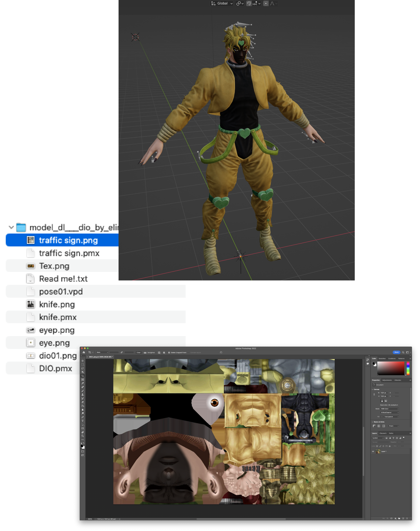
Task: Open snapping options dropdown in Blender
Action: pyautogui.click(x=256, y=3)
